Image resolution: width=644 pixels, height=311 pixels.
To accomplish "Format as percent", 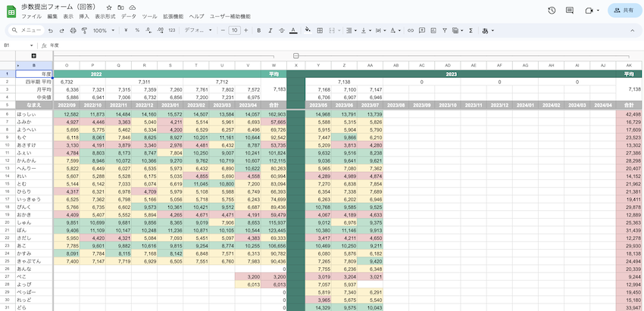I will 137,30.
